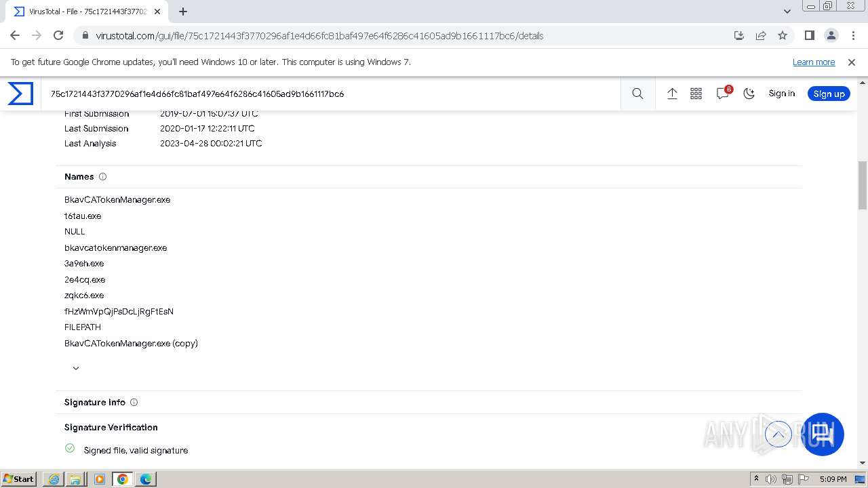Click the 3a9eh.exe name
The image size is (868, 488).
pyautogui.click(x=84, y=264)
